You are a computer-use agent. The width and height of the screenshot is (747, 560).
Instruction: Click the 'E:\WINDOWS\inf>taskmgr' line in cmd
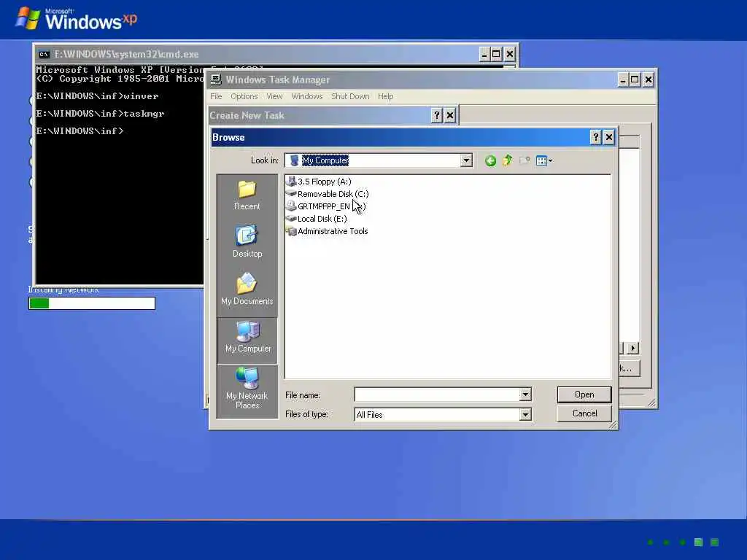click(100, 113)
